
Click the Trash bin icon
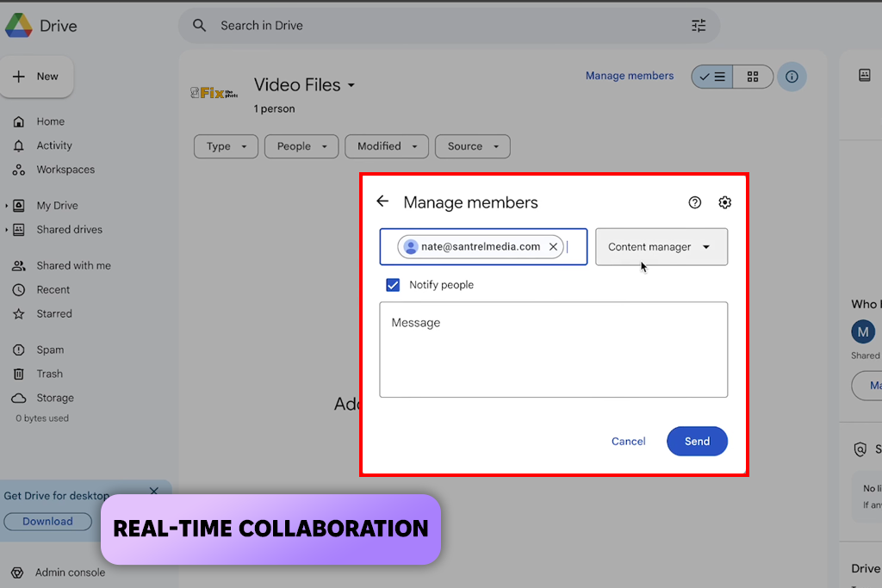19,374
